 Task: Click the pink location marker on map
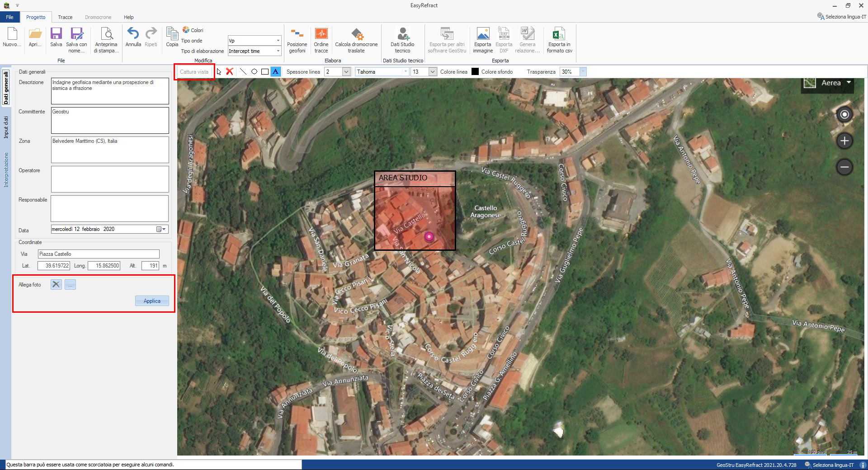(429, 236)
